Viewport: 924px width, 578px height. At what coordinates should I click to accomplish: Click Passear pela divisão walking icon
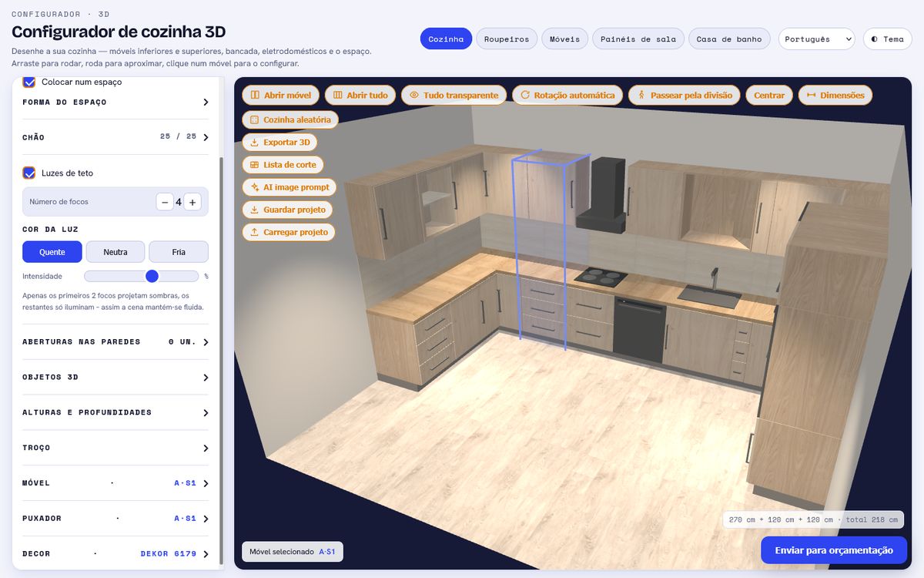click(641, 96)
